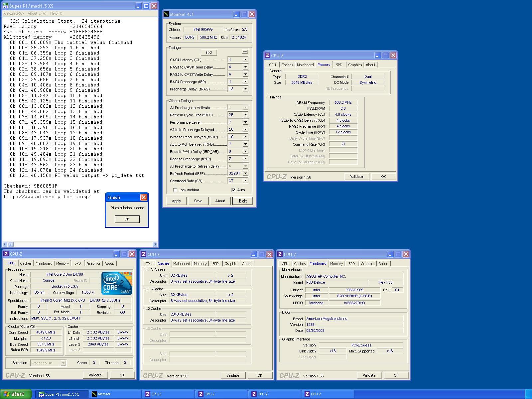Open Read to Precharge (tRTP) dropdown
Image resolution: width=532 pixels, height=399 pixels.
(x=245, y=159)
